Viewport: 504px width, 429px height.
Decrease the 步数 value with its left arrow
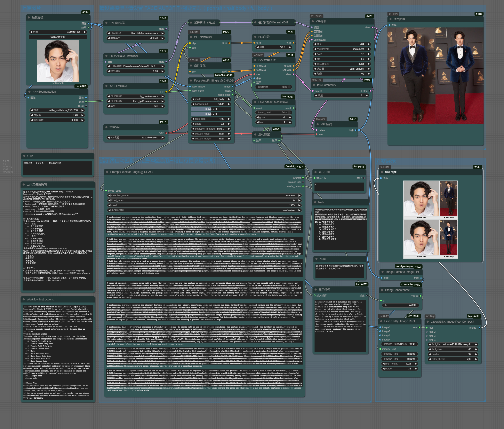[x=315, y=54]
